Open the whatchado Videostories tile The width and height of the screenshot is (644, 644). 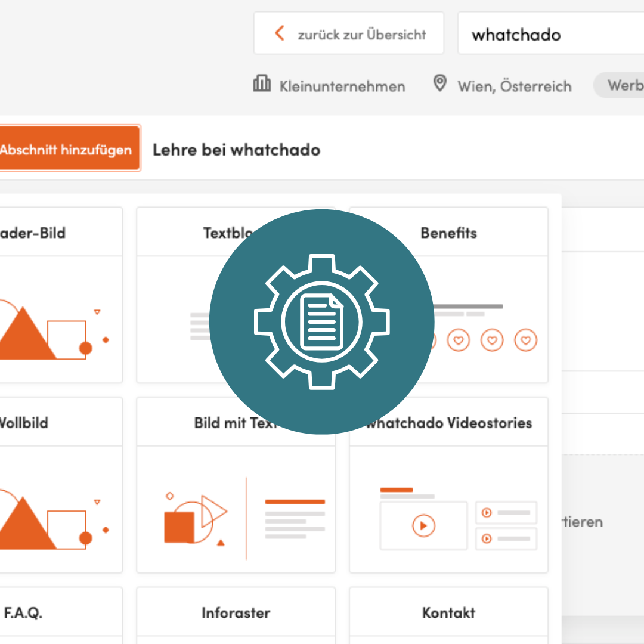click(448, 423)
